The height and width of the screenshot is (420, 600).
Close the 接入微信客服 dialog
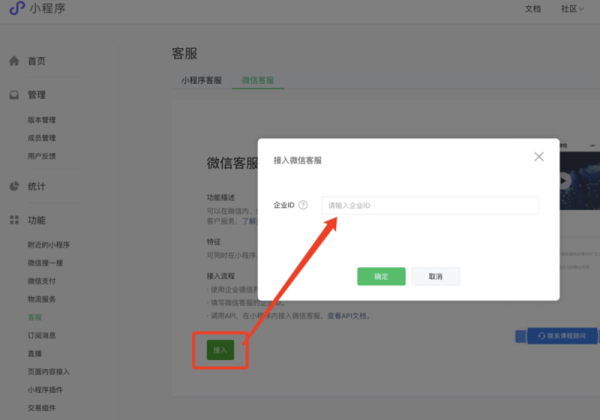coord(539,156)
